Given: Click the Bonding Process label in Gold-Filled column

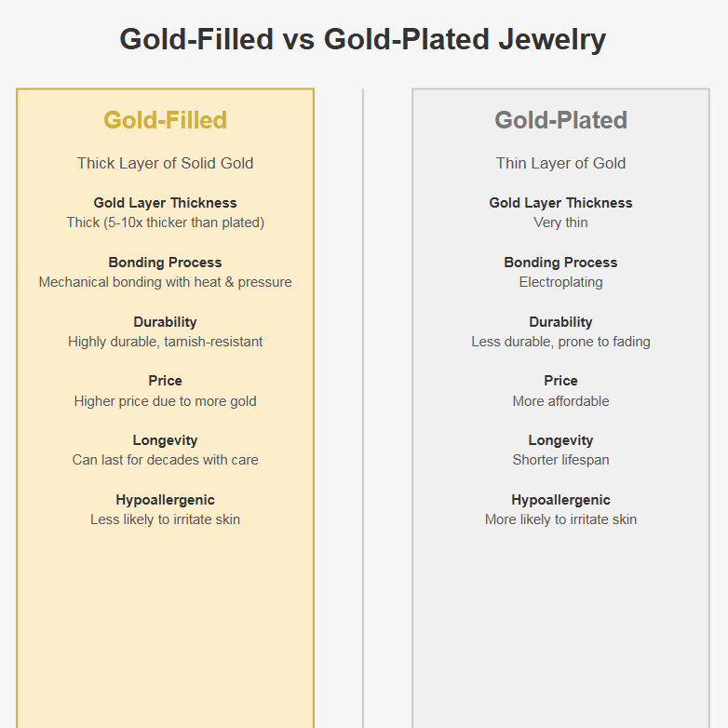Looking at the screenshot, I should point(165,263).
